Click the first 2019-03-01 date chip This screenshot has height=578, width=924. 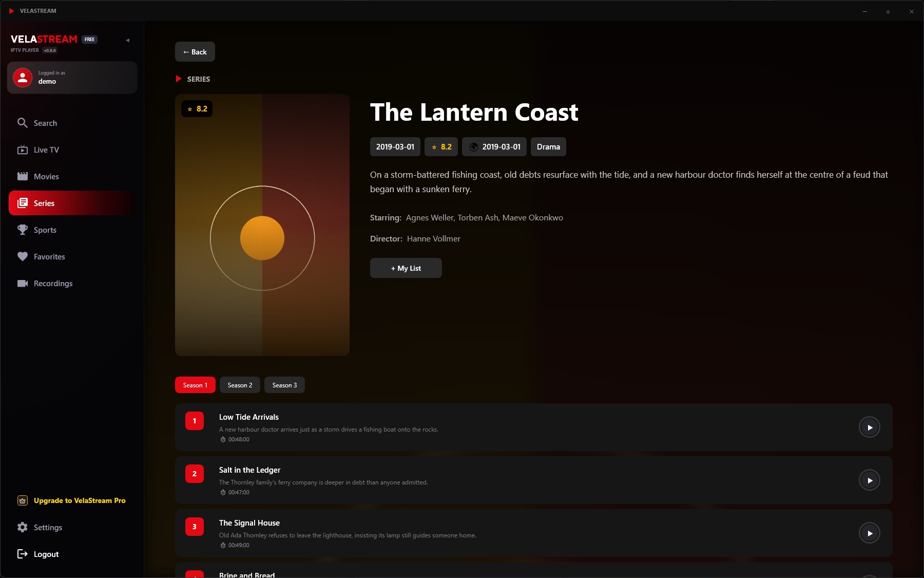[395, 147]
